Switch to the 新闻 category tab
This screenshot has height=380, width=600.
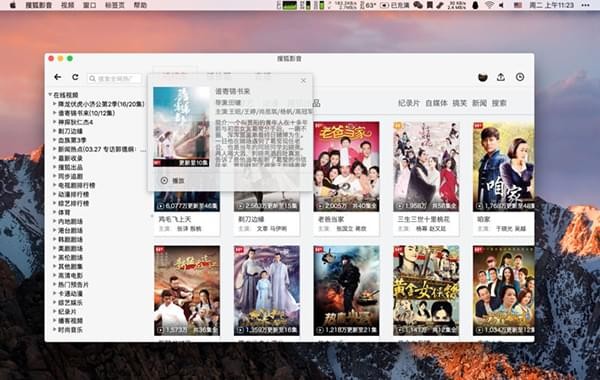click(479, 103)
